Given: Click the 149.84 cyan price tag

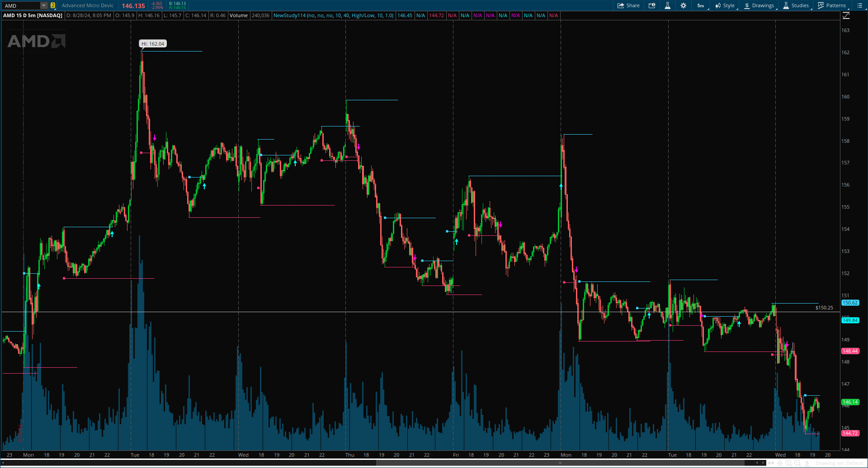Looking at the screenshot, I should (x=850, y=320).
